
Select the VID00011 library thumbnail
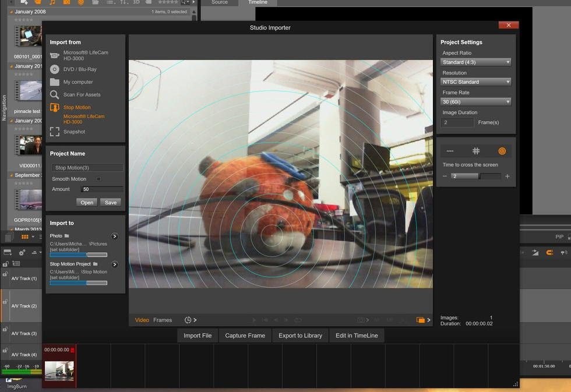pos(29,145)
